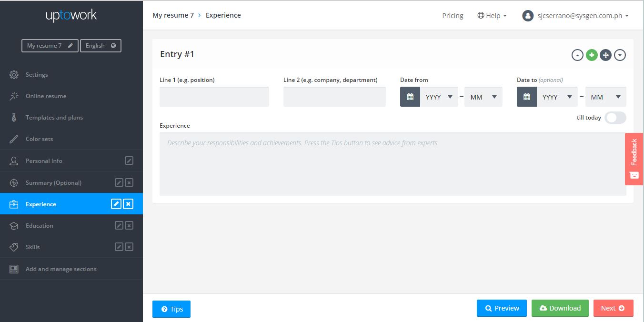Viewport: 644px width, 322px height.
Task: Click the uptowork logo
Action: click(x=71, y=16)
